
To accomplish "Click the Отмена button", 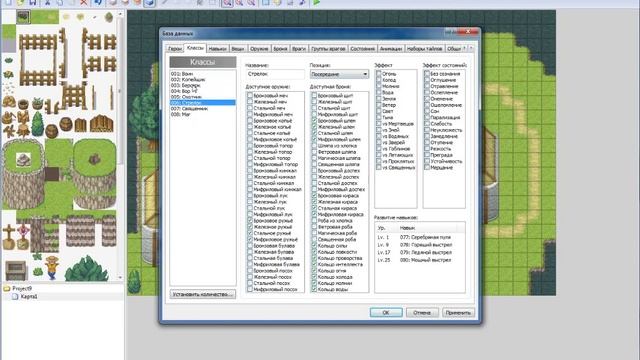I will click(x=422, y=312).
